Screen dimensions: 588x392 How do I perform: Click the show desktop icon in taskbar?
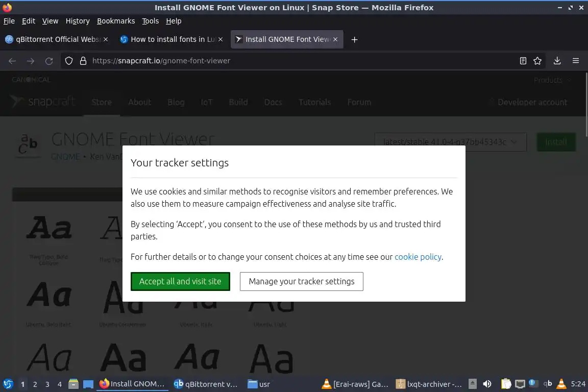[x=88, y=384]
